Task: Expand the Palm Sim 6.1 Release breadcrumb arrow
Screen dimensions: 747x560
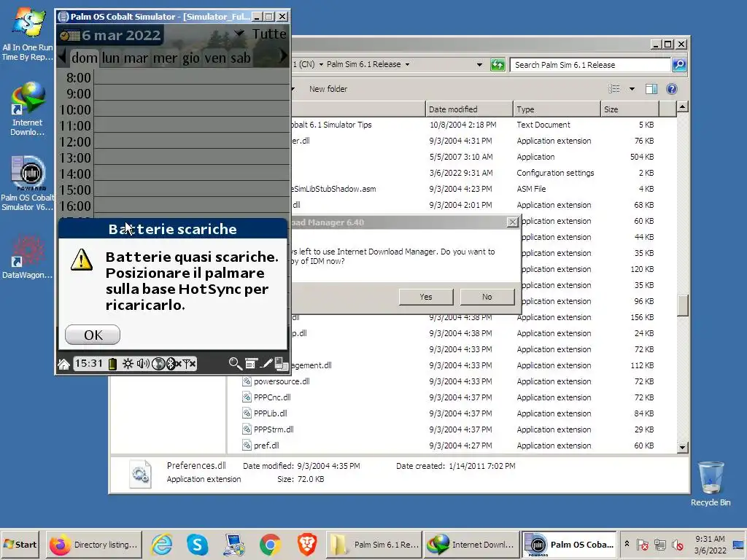Action: [407, 65]
